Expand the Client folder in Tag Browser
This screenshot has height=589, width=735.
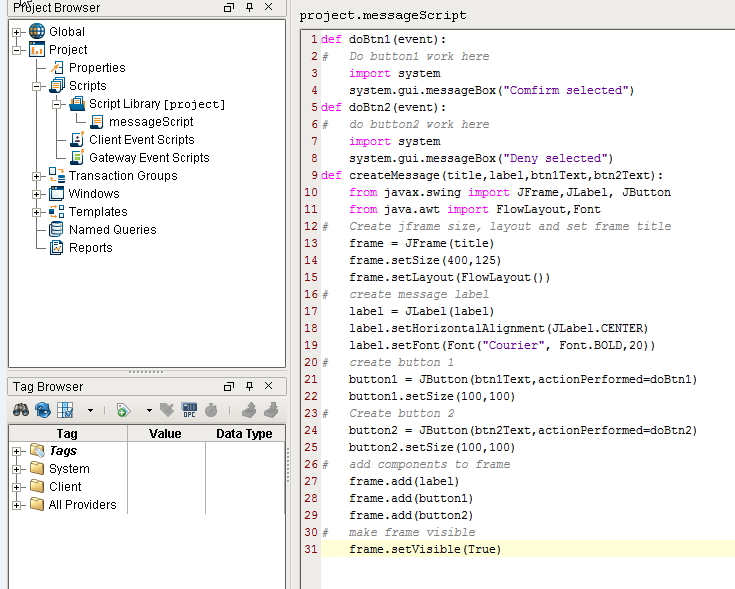[x=16, y=487]
